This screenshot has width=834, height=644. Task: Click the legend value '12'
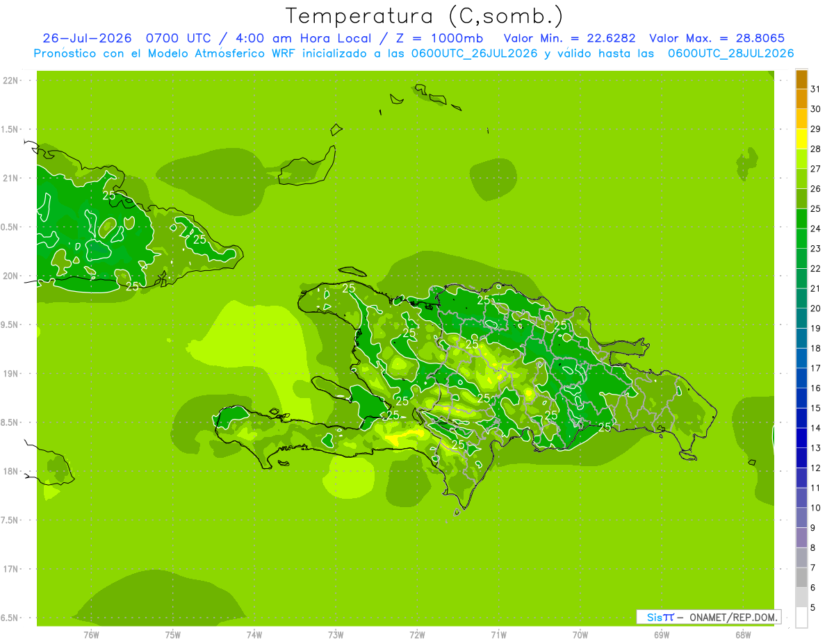pyautogui.click(x=815, y=468)
